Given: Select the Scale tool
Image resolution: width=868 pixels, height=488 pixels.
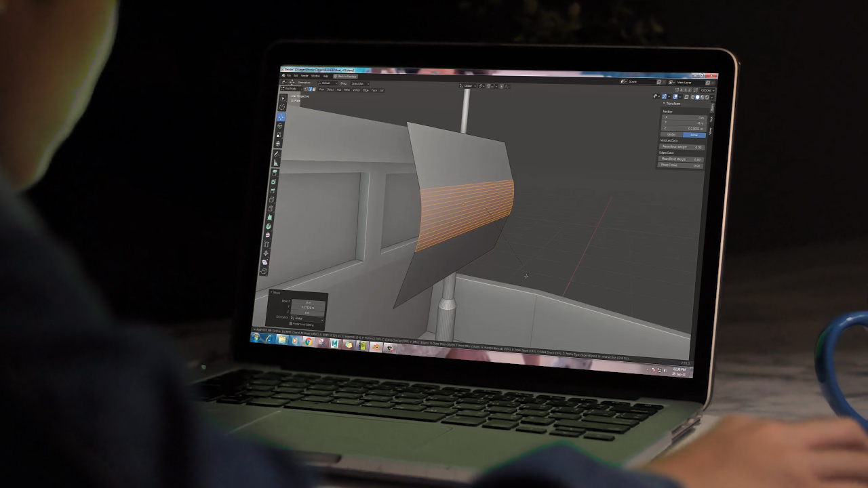Looking at the screenshot, I should [279, 135].
